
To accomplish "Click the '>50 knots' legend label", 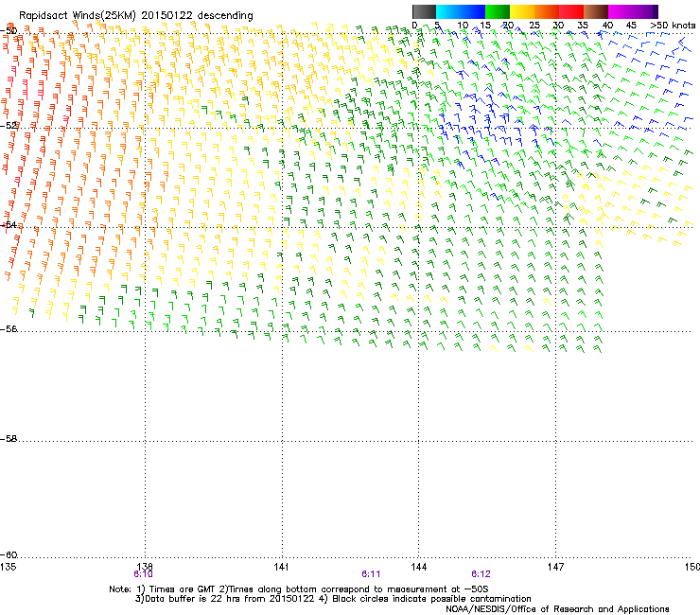I will (x=673, y=26).
